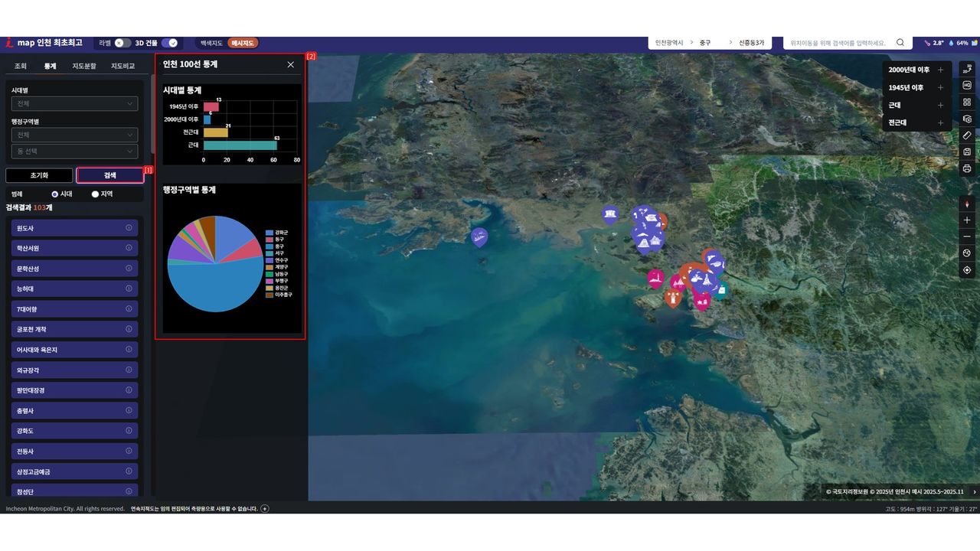
Task: Open the 시대별 dropdown
Action: tap(74, 103)
